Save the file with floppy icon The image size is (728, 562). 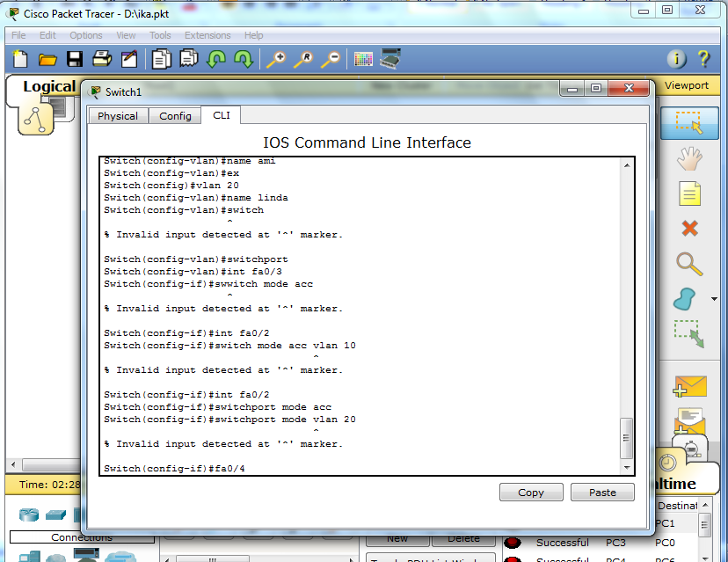click(x=75, y=60)
